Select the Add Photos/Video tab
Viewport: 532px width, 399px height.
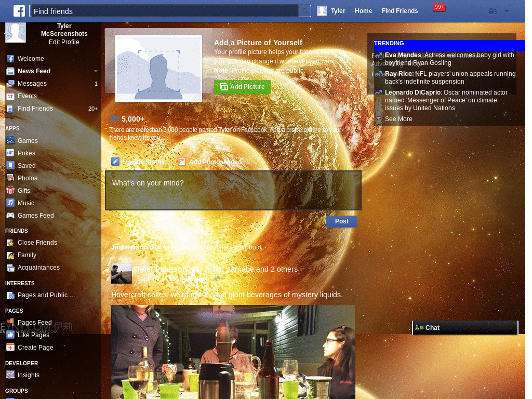click(210, 162)
